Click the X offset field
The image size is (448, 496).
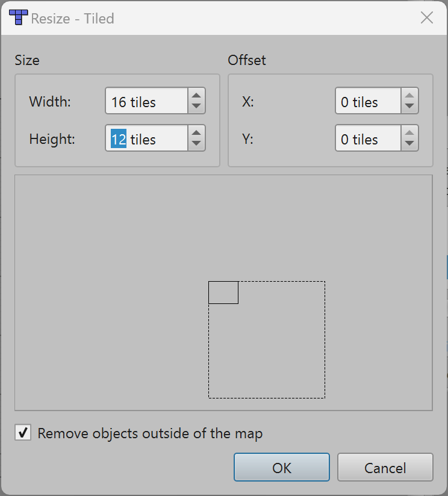point(369,101)
